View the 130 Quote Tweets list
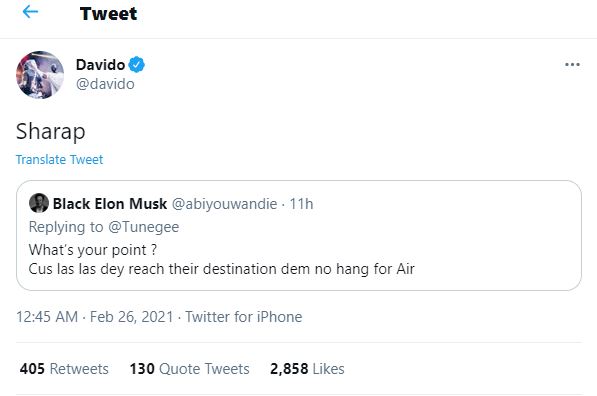 click(190, 369)
